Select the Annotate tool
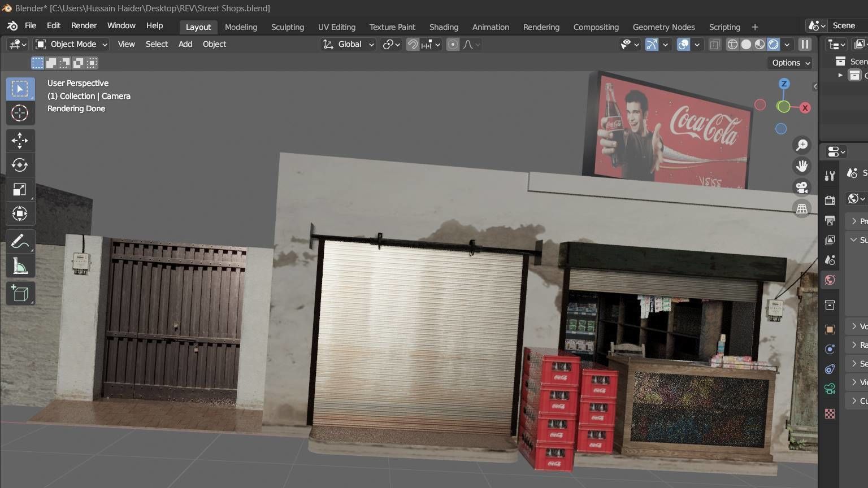Viewport: 868px width, 488px height. [x=20, y=241]
